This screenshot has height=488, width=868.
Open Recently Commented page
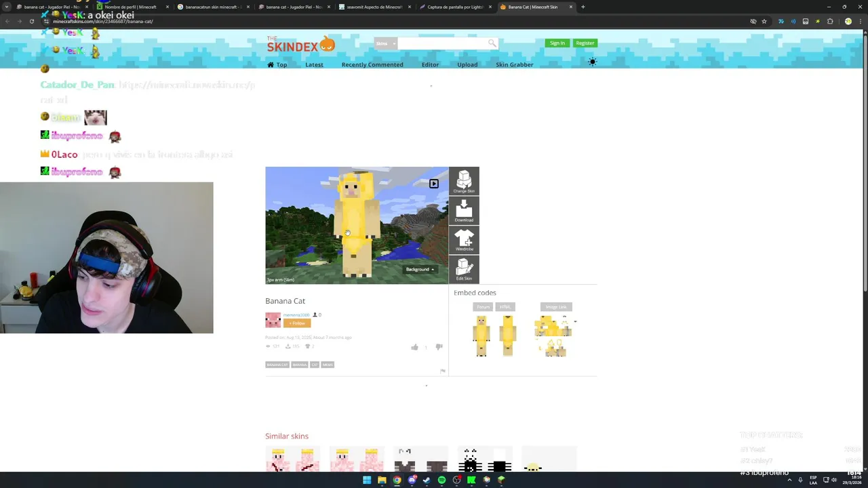tap(372, 64)
